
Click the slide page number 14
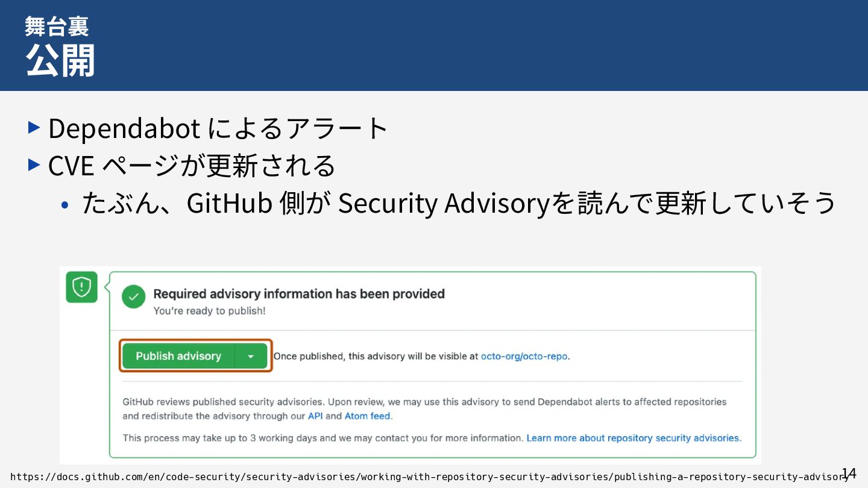[x=849, y=473]
